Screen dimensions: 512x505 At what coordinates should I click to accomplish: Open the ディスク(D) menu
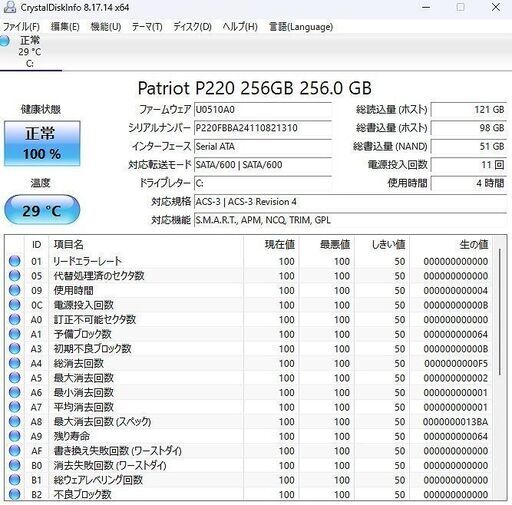192,27
